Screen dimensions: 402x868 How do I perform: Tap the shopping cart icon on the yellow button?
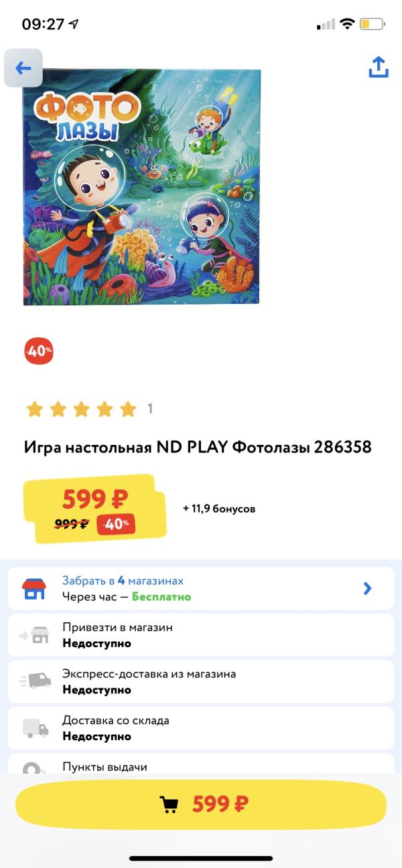[x=169, y=804]
